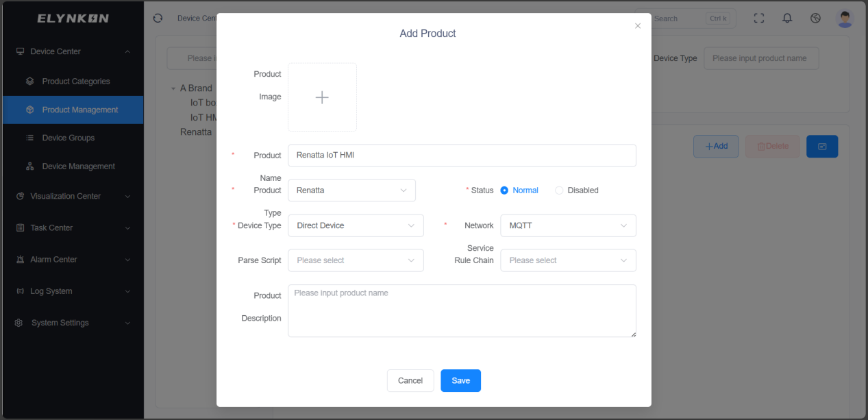Open Device Management in the sidebar
The image size is (868, 420).
[73, 166]
